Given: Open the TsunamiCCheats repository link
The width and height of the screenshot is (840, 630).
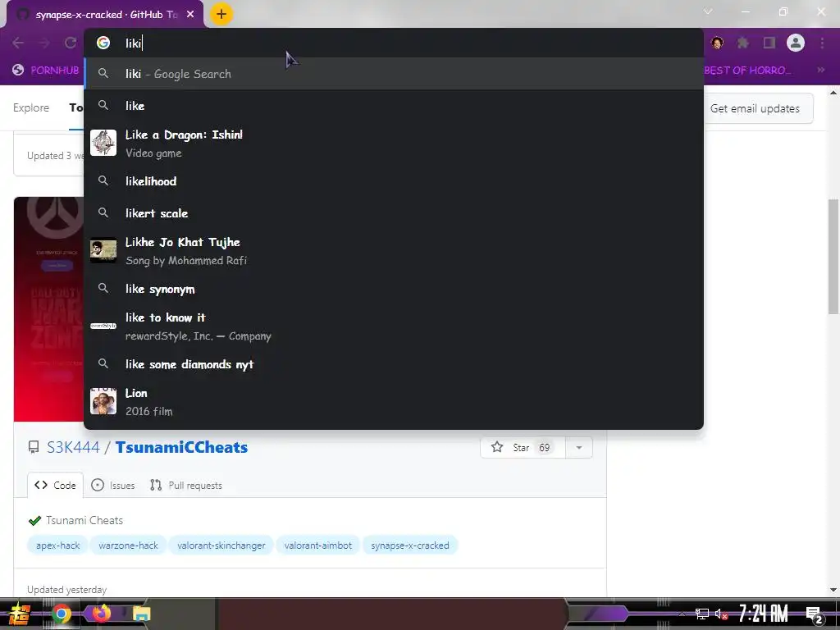Looking at the screenshot, I should pos(181,447).
